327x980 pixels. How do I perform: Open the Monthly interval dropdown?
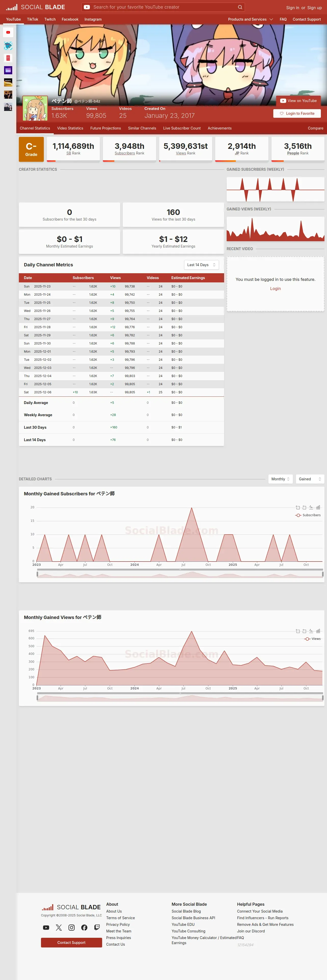click(281, 479)
